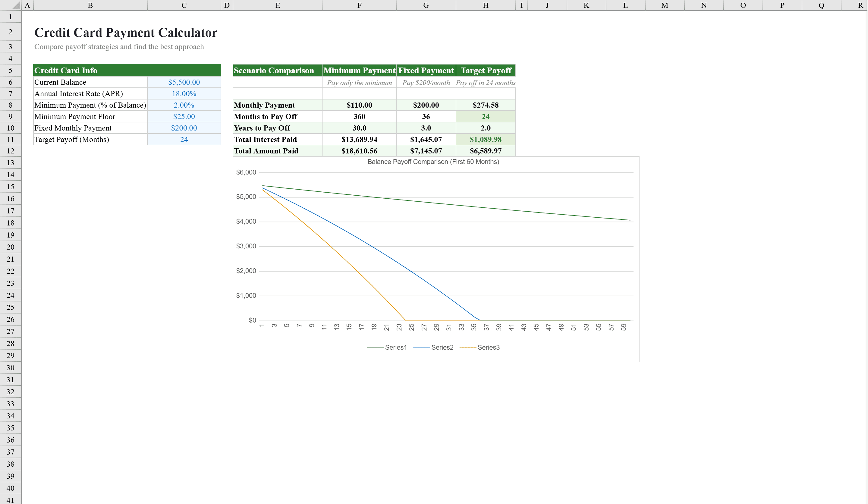The height and width of the screenshot is (504, 868).
Task: Click the orange Series3 payoff line
Action: [x=331, y=246]
